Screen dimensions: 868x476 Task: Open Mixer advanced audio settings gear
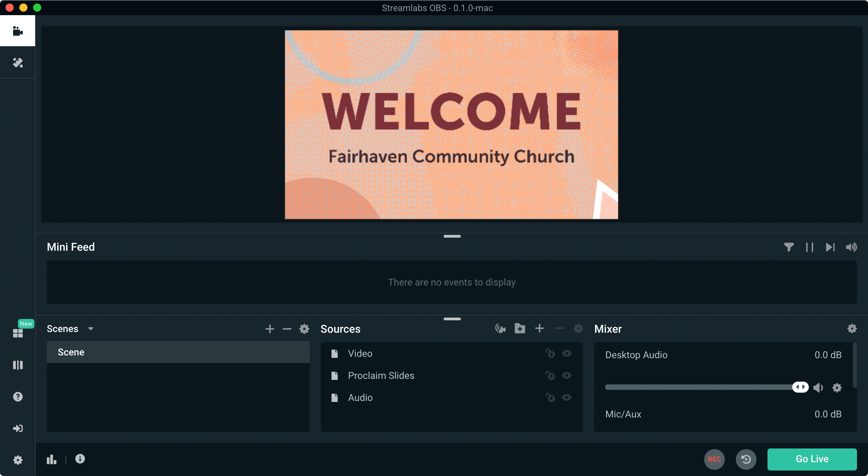(852, 329)
